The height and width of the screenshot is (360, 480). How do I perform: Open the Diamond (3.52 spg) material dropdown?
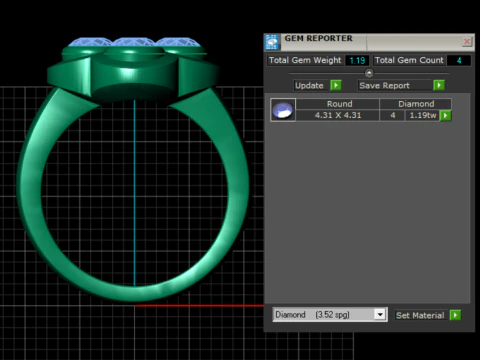(x=380, y=314)
